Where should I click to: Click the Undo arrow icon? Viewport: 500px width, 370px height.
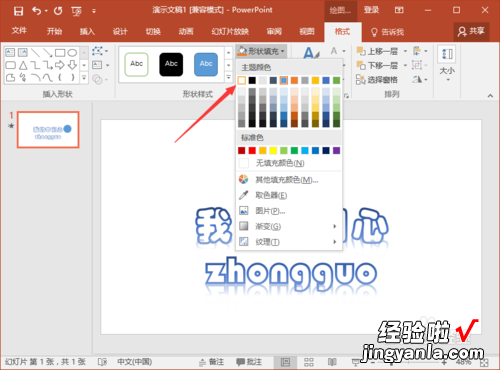click(x=36, y=11)
